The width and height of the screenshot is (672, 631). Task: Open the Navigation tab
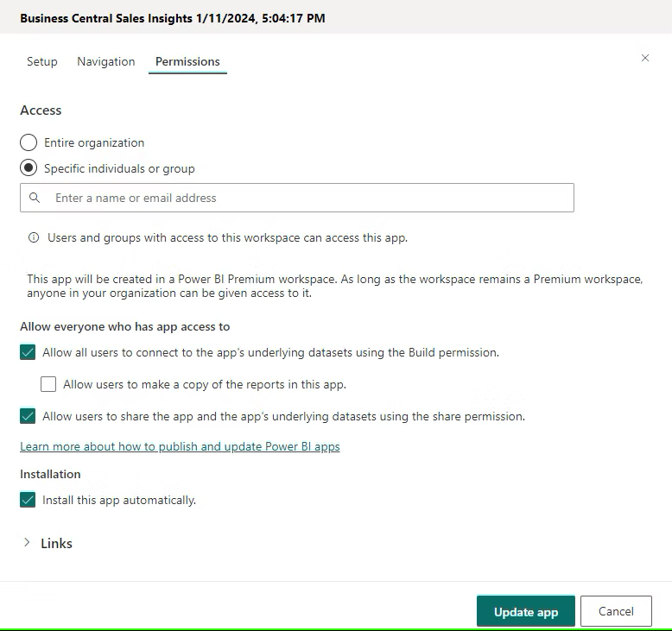click(106, 61)
